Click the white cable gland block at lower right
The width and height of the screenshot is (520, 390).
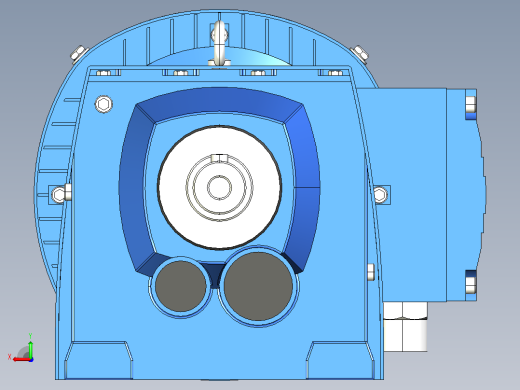pos(405,327)
